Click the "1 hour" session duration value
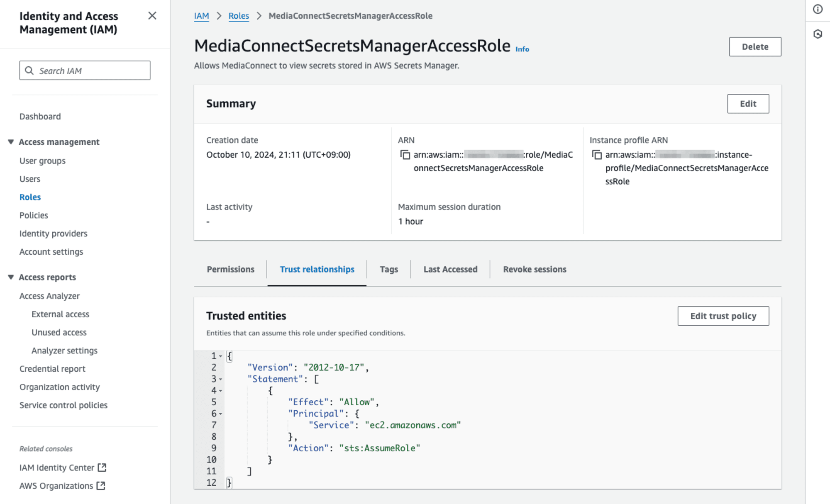Viewport: 830px width, 504px height. click(x=410, y=222)
